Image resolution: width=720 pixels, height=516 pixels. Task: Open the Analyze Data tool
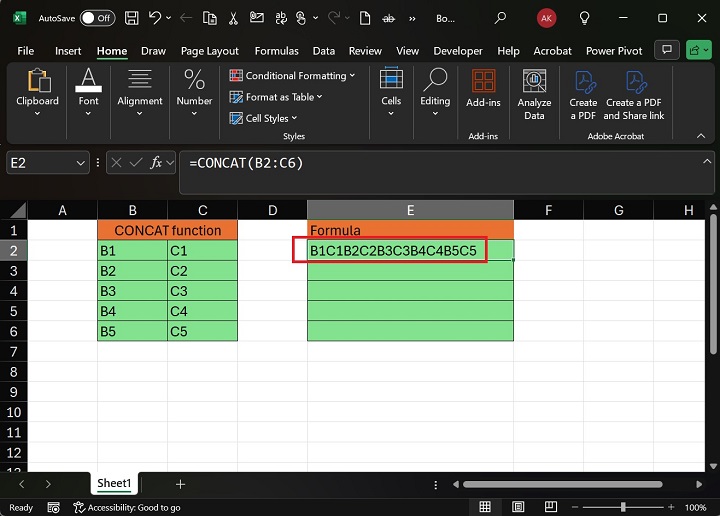point(534,95)
